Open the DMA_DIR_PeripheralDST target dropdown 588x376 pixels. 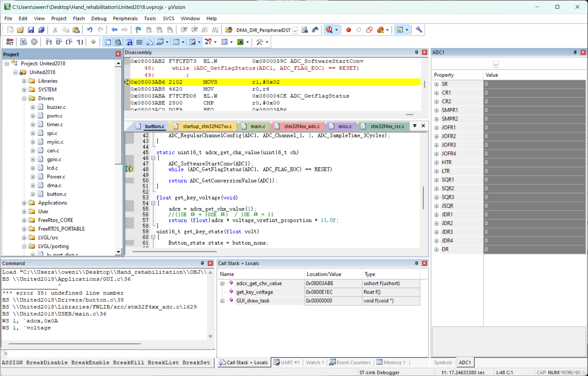tap(295, 30)
